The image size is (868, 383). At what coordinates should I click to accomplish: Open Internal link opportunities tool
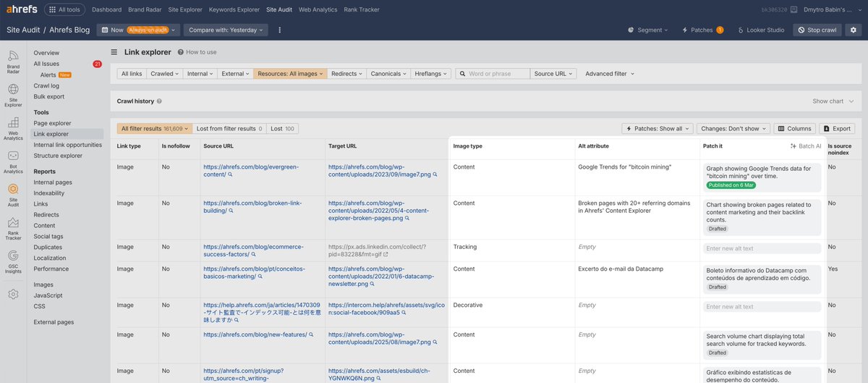pyautogui.click(x=67, y=145)
